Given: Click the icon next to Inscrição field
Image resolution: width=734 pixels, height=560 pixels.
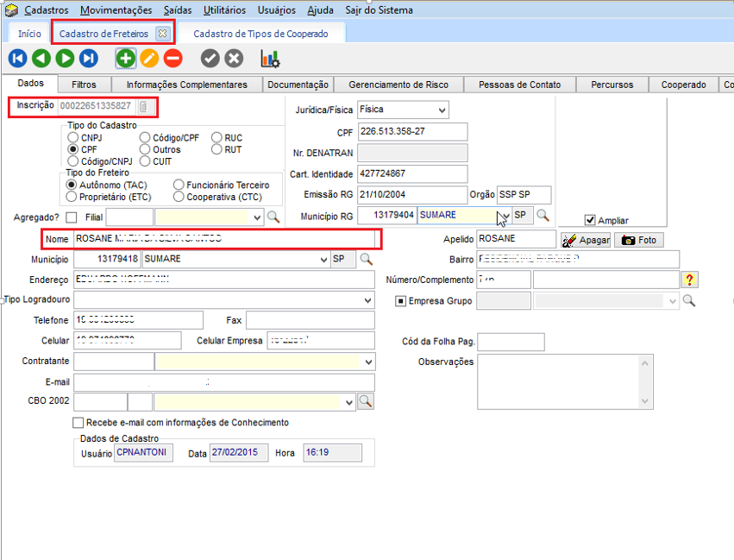Looking at the screenshot, I should coord(145,106).
